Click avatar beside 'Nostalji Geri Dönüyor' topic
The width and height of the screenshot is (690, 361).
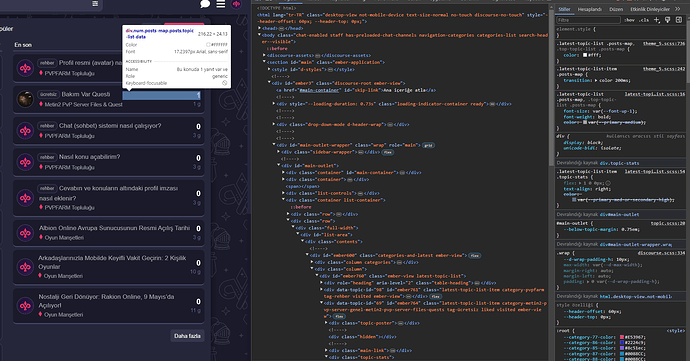[x=26, y=305]
